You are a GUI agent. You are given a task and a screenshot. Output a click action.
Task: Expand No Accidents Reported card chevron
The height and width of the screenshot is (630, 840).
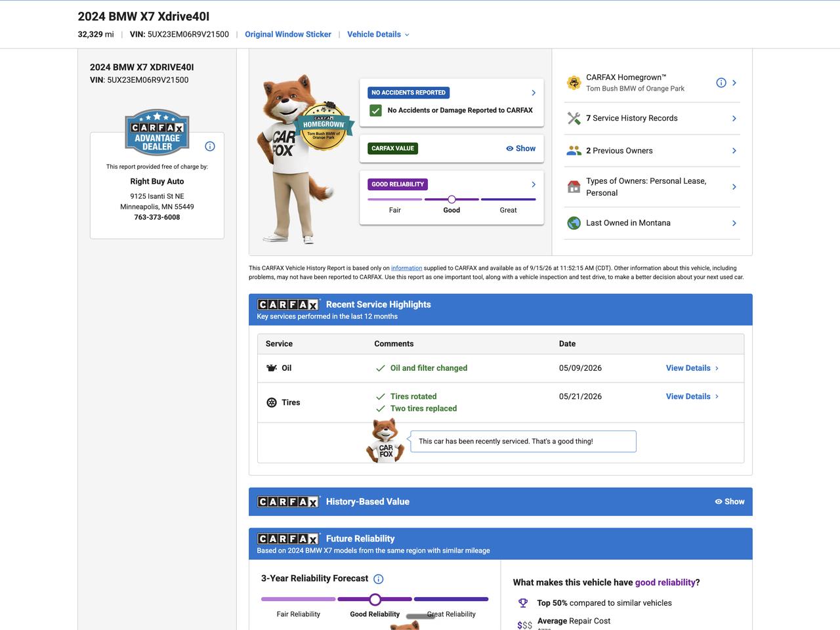click(x=534, y=93)
